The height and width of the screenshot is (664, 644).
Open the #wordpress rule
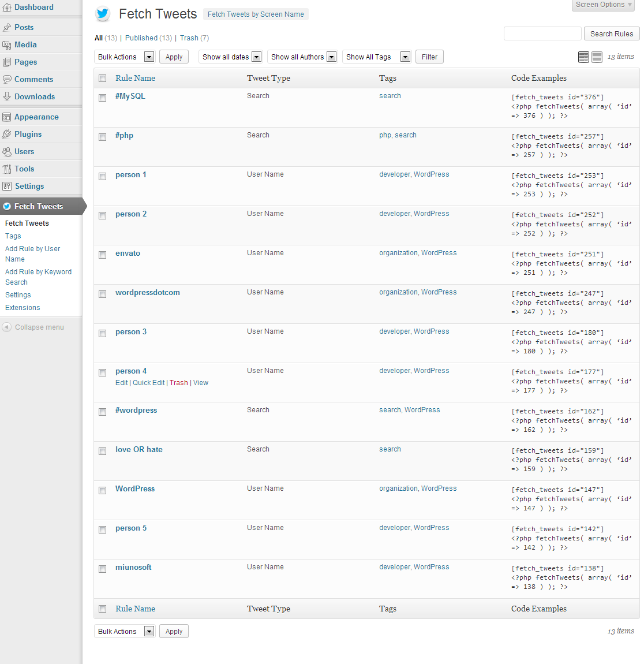[x=136, y=411]
